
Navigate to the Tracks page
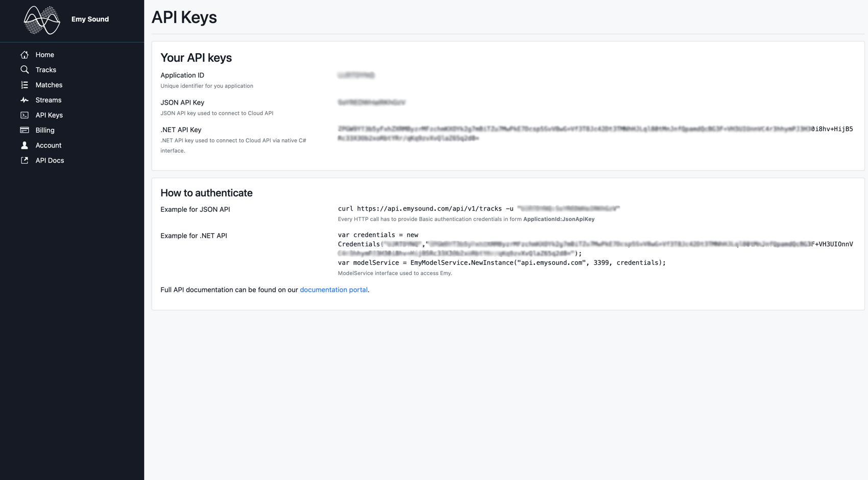[45, 69]
